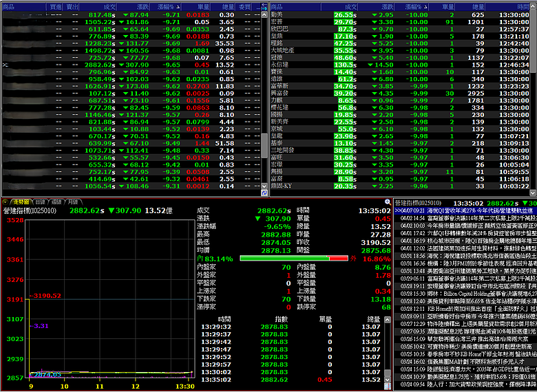Select the 永信建 row in right table
The height and width of the screenshot is (392, 537).
pyautogui.click(x=399, y=65)
